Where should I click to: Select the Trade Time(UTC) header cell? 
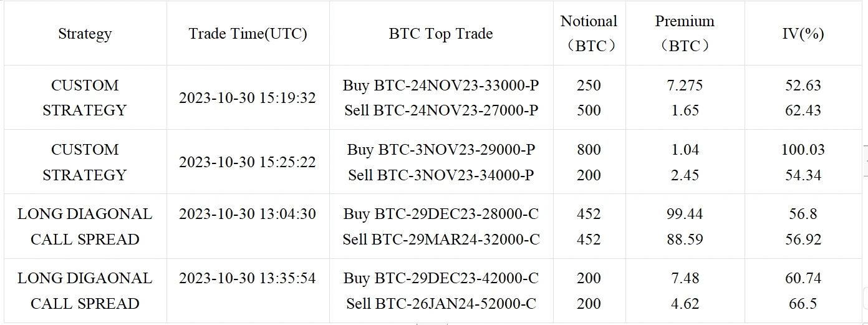(248, 34)
